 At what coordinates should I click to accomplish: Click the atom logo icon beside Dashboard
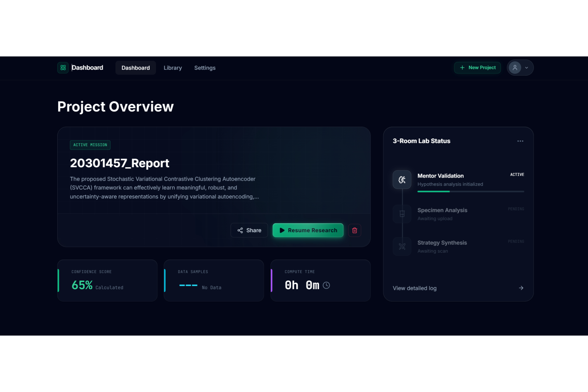point(63,68)
